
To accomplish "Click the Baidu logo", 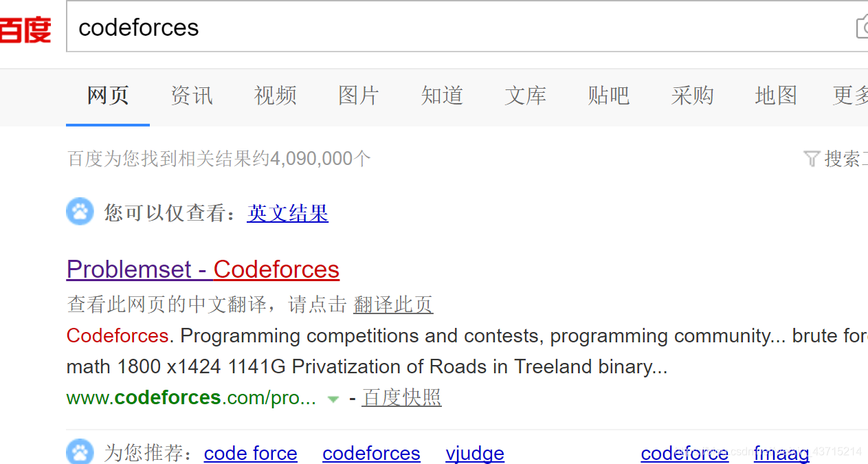I will click(25, 30).
